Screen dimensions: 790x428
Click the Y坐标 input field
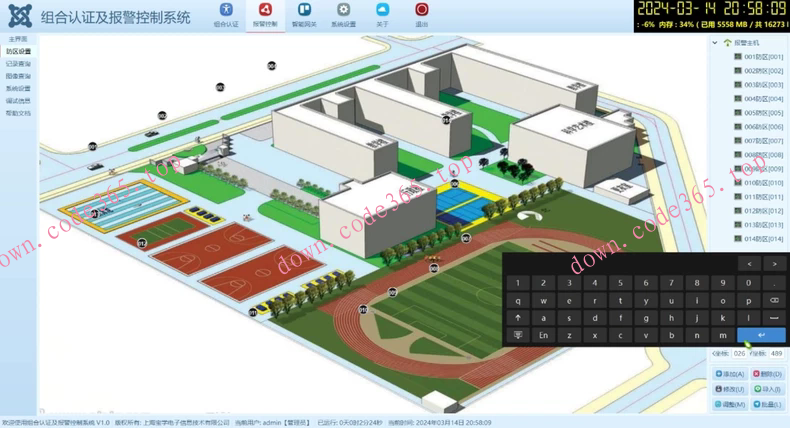[776, 353]
